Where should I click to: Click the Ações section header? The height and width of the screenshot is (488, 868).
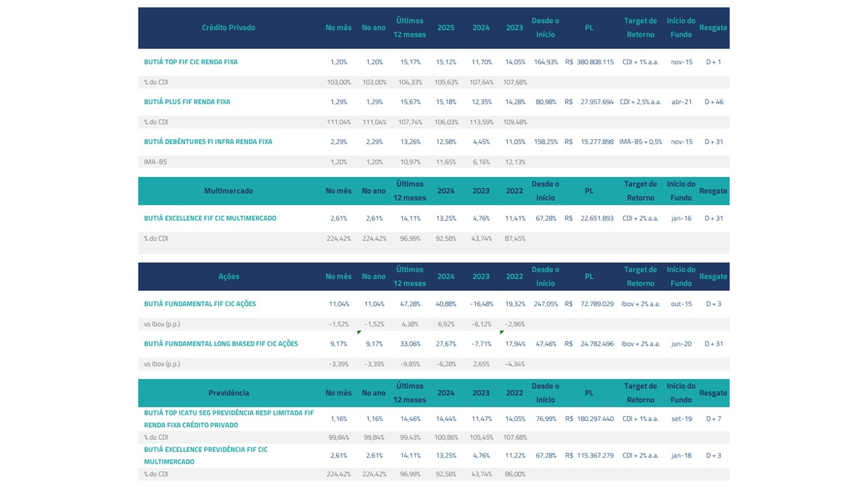pos(229,277)
